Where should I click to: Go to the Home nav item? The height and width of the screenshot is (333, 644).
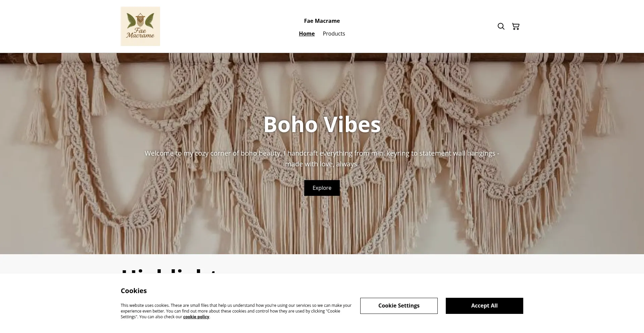[x=307, y=34]
